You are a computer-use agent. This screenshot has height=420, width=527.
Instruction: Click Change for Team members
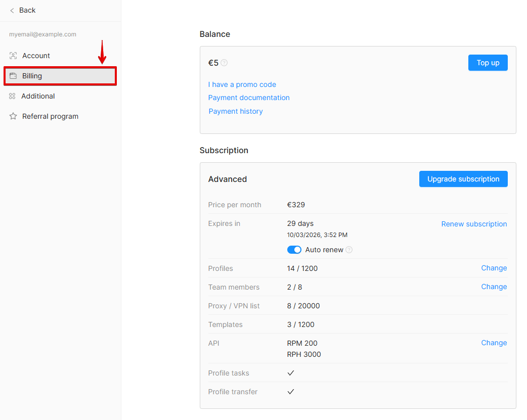point(494,287)
